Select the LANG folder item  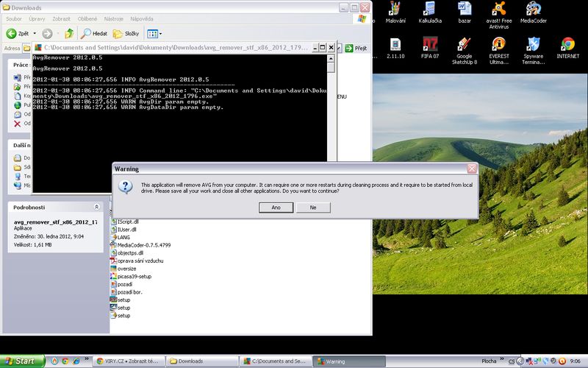click(120, 237)
